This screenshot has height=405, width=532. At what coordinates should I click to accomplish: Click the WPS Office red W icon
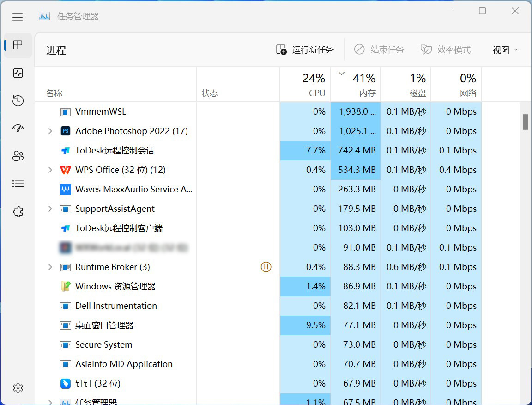pyautogui.click(x=66, y=170)
